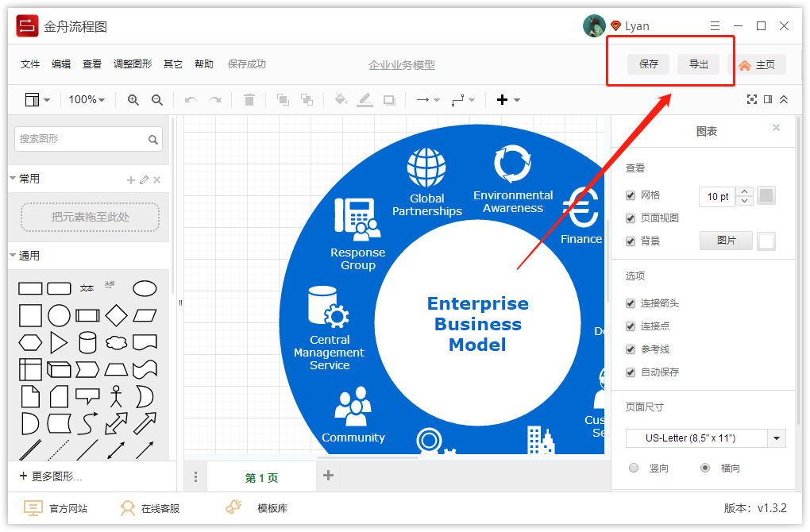Open 更多图形 more shapes

[51, 476]
